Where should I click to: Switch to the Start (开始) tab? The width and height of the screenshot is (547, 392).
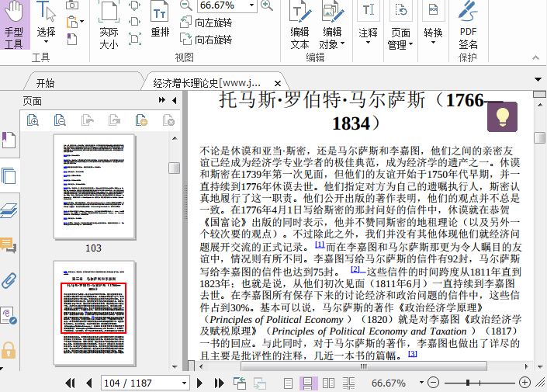coord(45,83)
